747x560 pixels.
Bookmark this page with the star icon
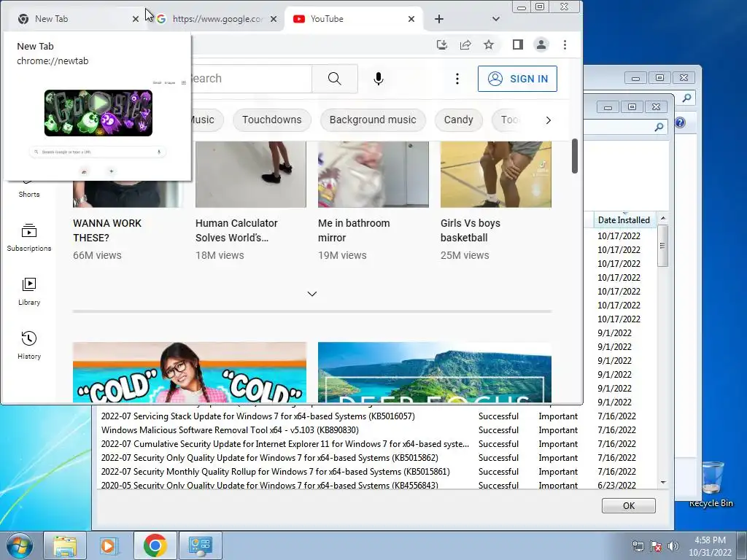tap(489, 44)
